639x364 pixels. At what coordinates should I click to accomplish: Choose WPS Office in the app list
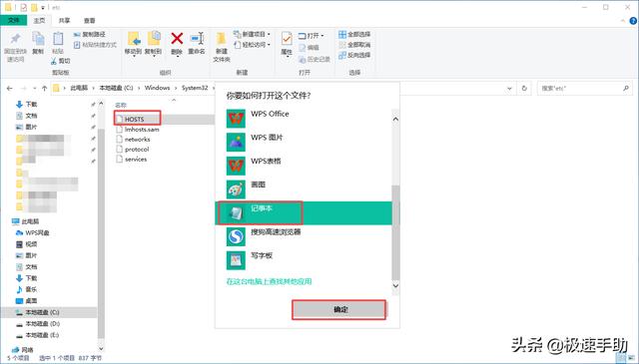304,118
